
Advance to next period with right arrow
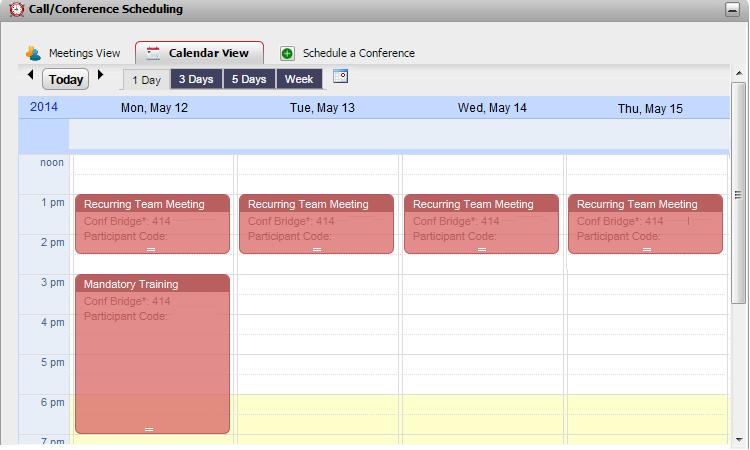(x=100, y=75)
